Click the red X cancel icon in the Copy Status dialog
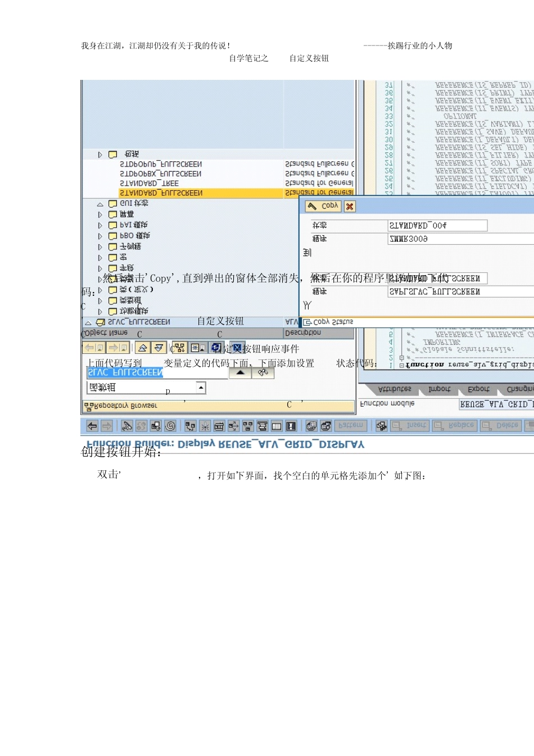The image size is (534, 756). coord(350,206)
